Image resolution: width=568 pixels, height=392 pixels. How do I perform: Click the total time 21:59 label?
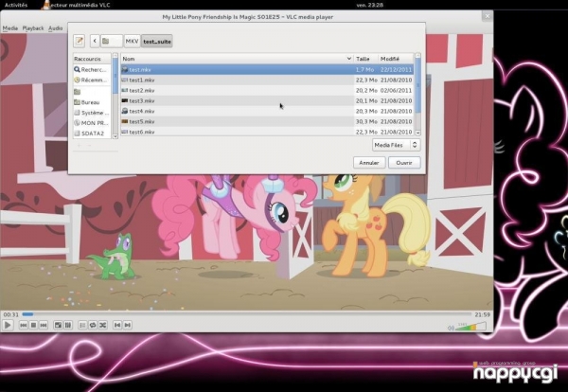483,315
